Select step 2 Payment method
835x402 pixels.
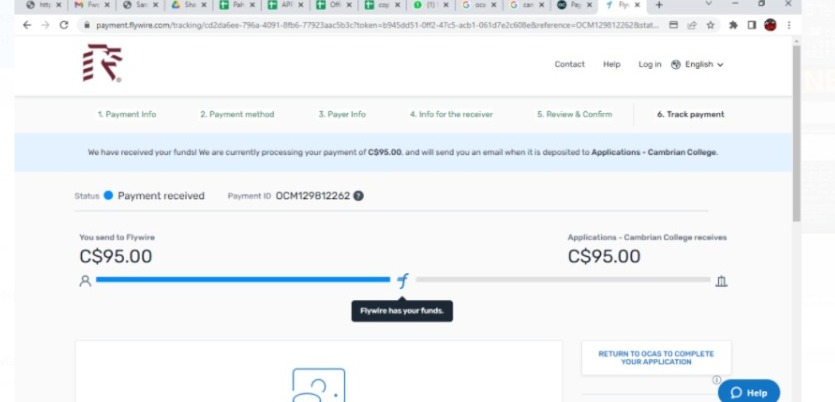(x=237, y=114)
